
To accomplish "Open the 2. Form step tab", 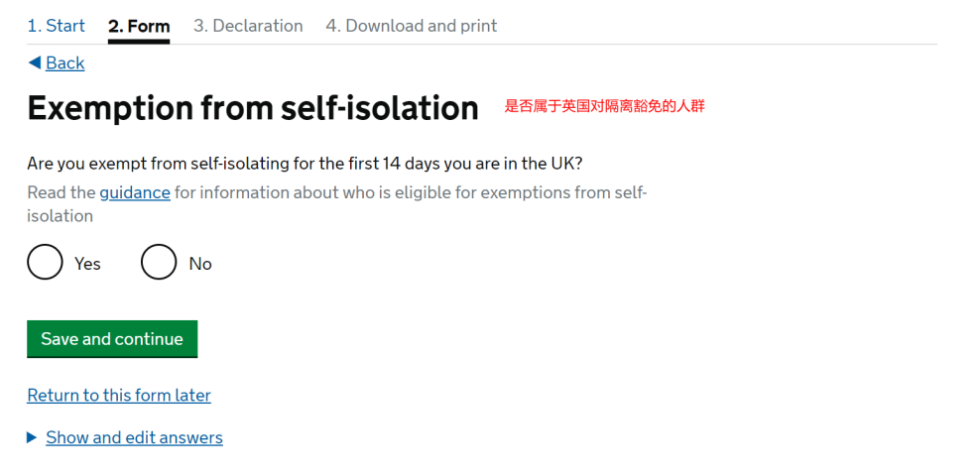I will [x=139, y=26].
